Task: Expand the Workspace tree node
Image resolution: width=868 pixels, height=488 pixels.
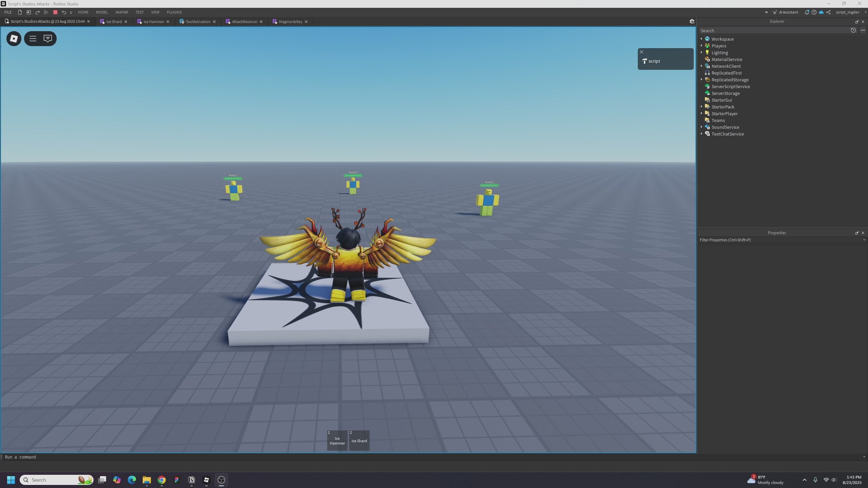Action: (701, 39)
